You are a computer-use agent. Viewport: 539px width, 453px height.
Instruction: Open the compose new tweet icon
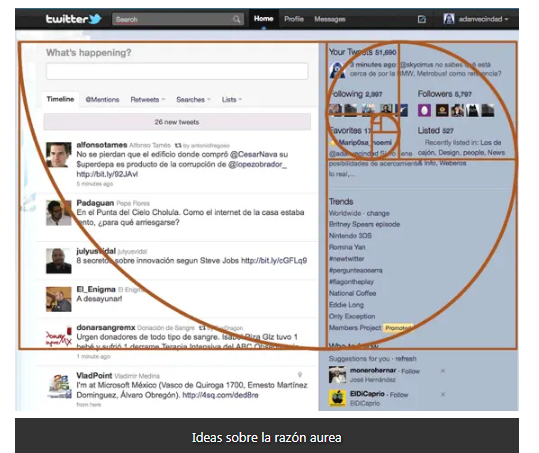(421, 19)
